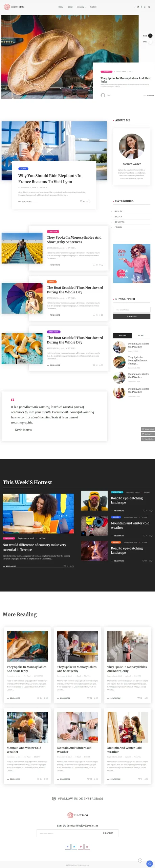Click the sidebar Subscribe button
The height and width of the screenshot is (868, 155).
(x=132, y=316)
